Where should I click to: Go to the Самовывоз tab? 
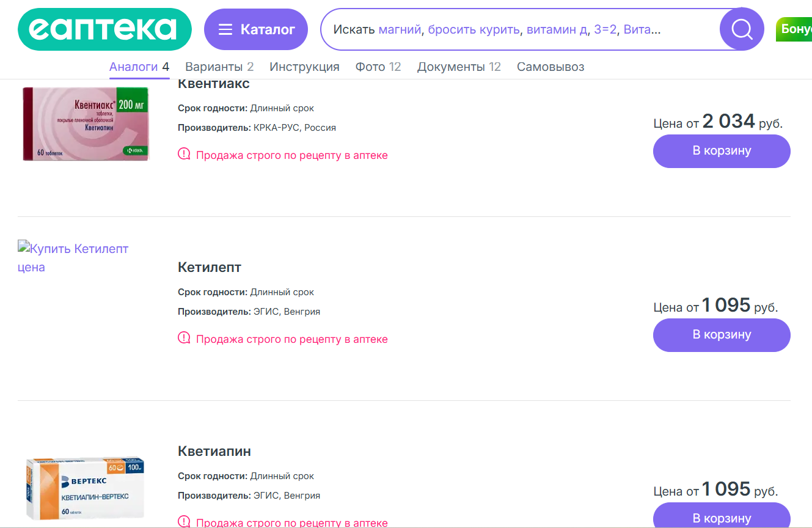[x=550, y=67]
